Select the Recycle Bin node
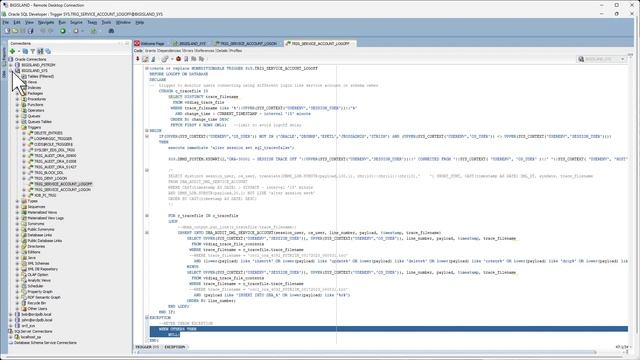This screenshot has height=360, width=640. [x=37, y=303]
